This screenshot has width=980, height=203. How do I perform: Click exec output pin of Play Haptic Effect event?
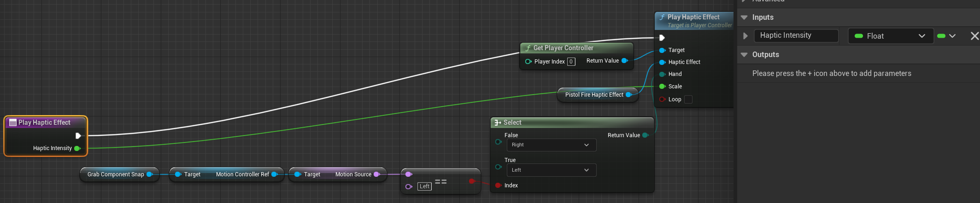pos(78,136)
